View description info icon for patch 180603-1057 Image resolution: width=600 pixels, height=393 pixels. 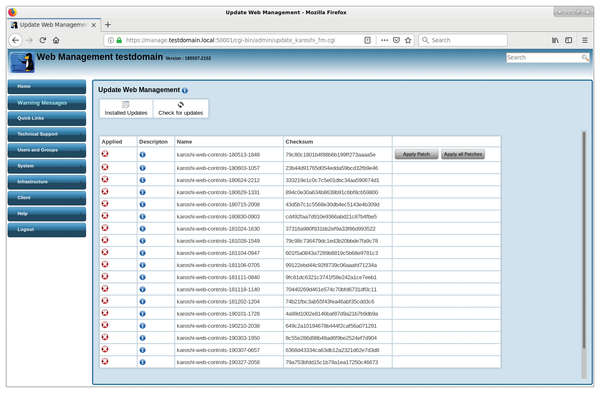coord(142,168)
